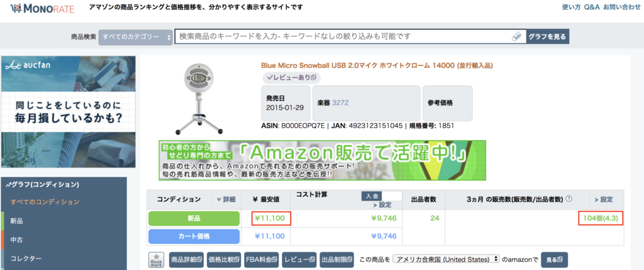
Task: Open the 楽器 ranking 3272 link
Action: (340, 103)
